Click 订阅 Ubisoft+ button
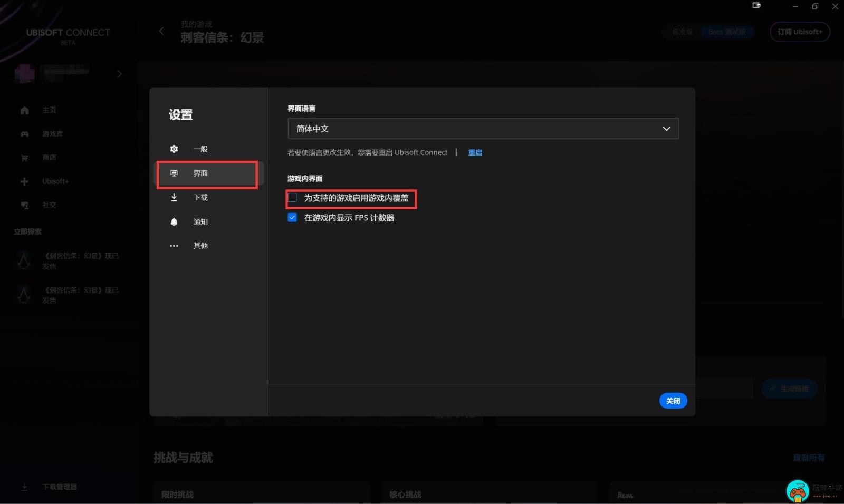Viewport: 844px width, 504px height. (800, 32)
